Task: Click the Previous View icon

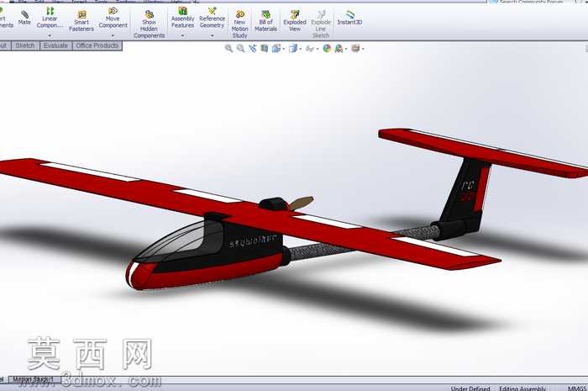Action: (x=253, y=48)
